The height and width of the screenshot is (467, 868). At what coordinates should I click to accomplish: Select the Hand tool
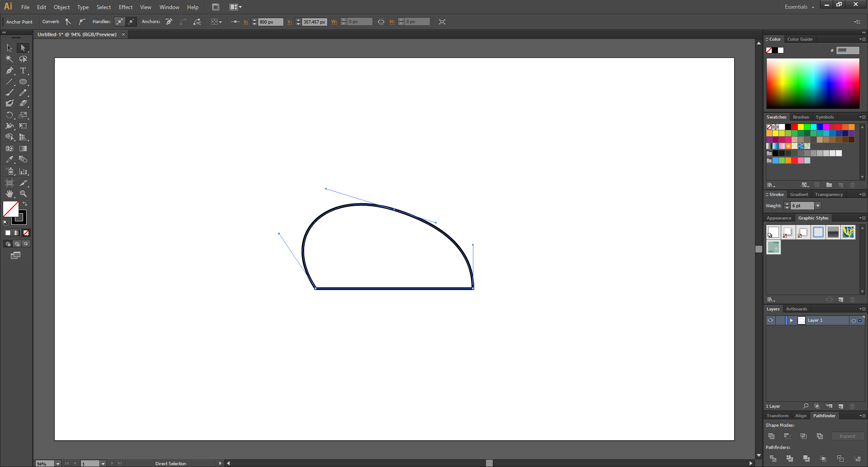click(9, 194)
